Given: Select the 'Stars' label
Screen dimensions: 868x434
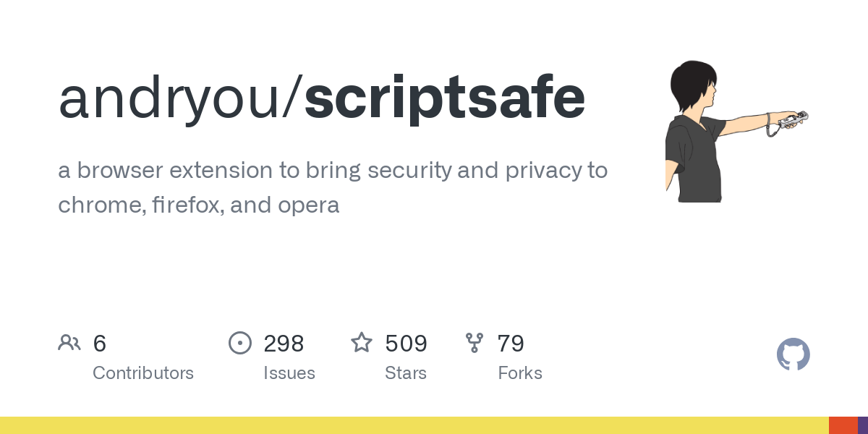Looking at the screenshot, I should pyautogui.click(x=406, y=373).
